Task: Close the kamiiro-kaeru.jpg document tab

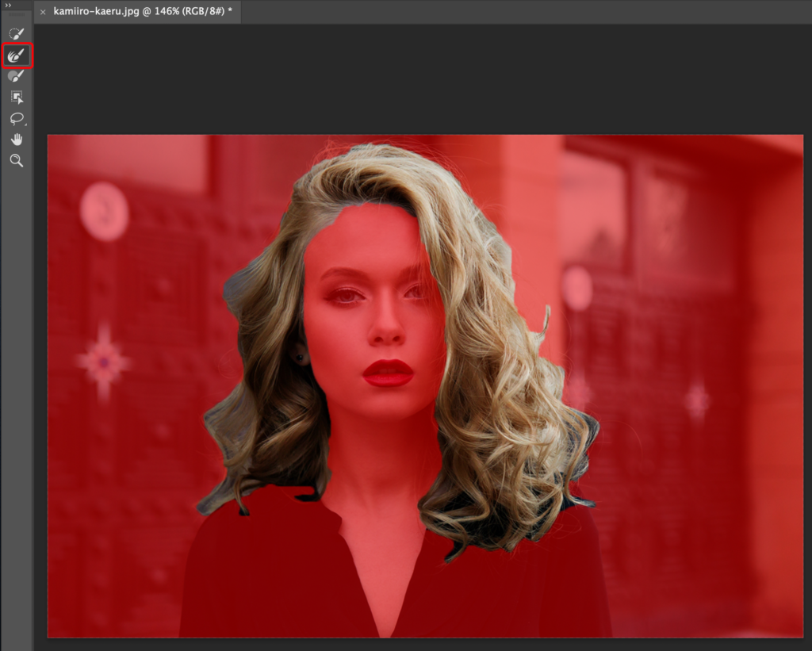Action: (x=43, y=11)
